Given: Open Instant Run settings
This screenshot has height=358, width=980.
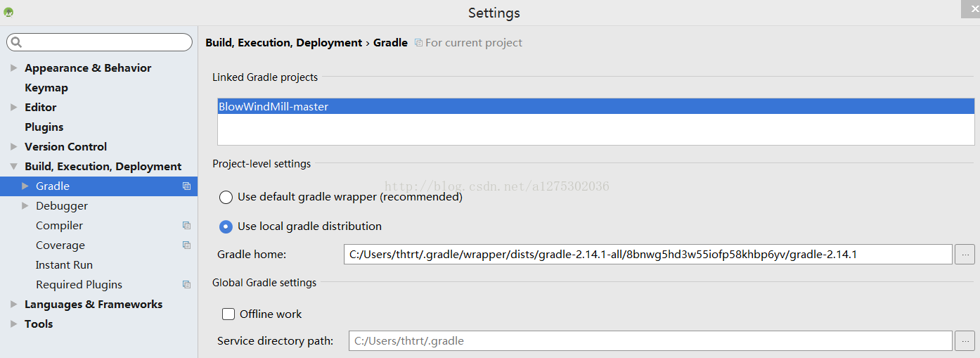Looking at the screenshot, I should [x=64, y=265].
